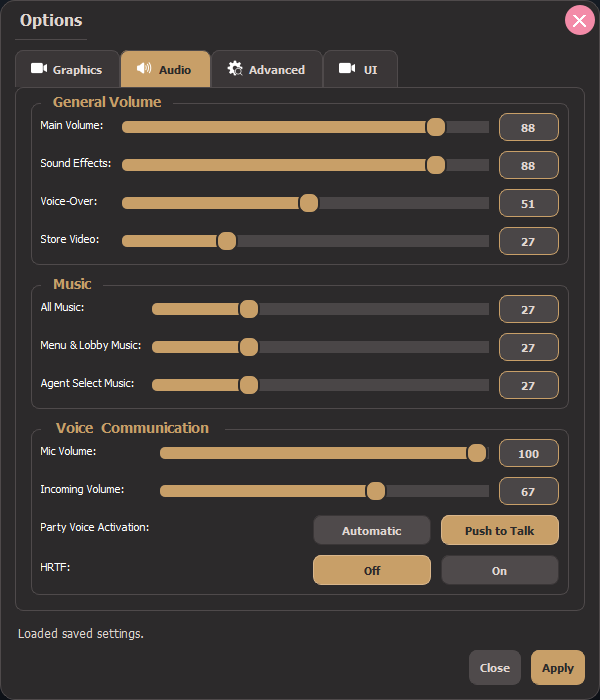The width and height of the screenshot is (600, 700).
Task: Click the Voice-Over slider knob
Action: pos(308,203)
